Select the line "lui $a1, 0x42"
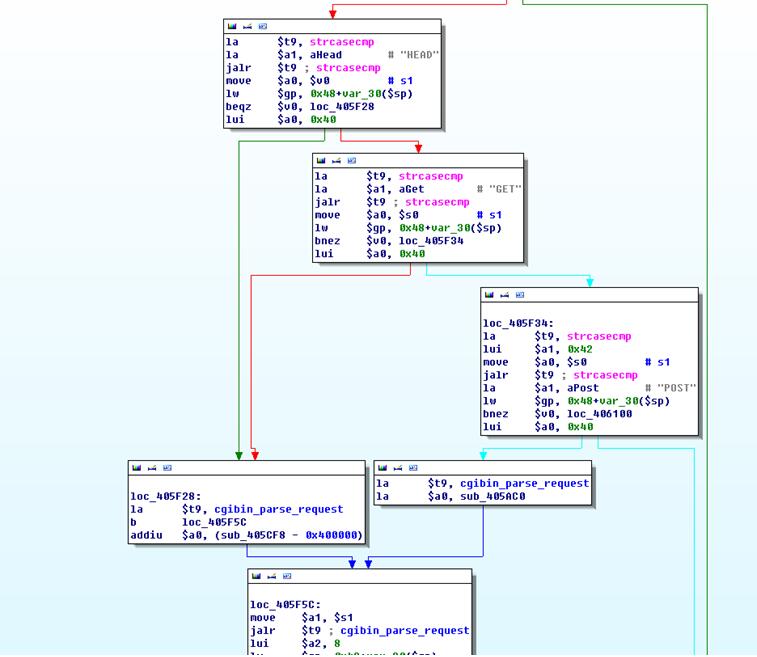757x657 pixels. [x=538, y=349]
